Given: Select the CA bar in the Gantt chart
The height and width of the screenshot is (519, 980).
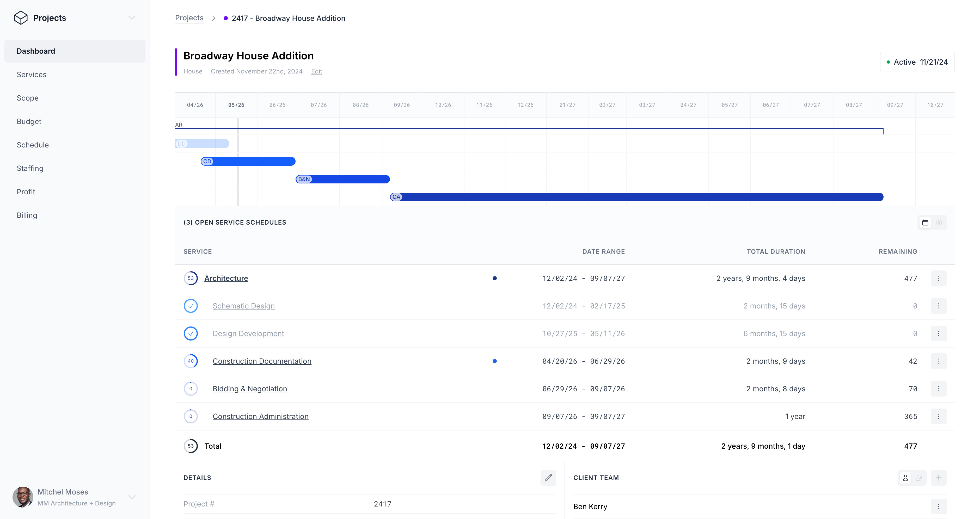Looking at the screenshot, I should [x=636, y=197].
